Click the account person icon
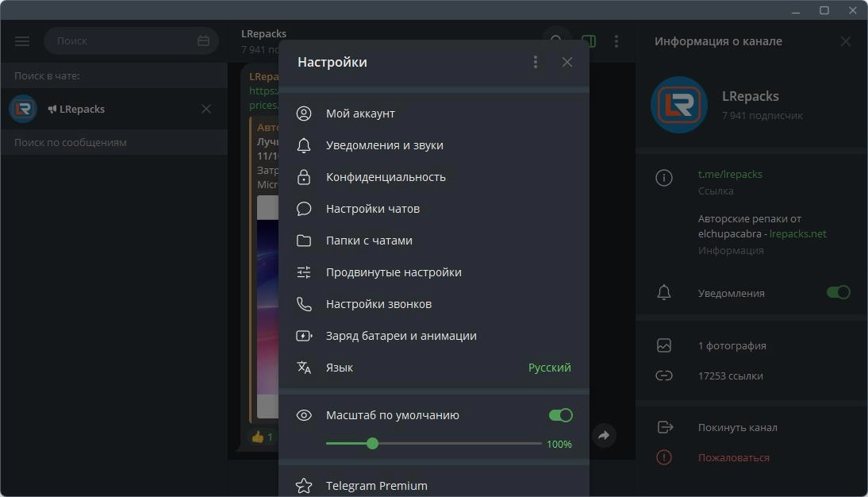Screen dimensions: 868x497 [304, 114]
